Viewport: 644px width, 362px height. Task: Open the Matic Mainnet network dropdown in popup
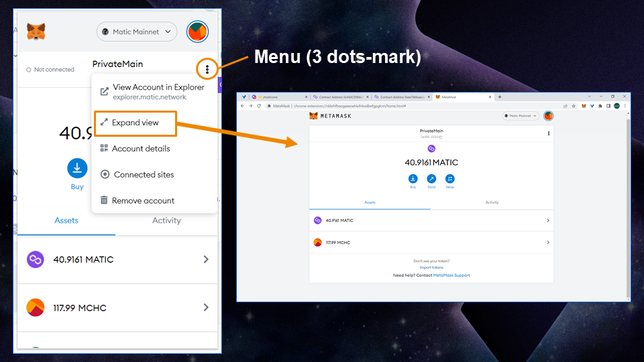point(137,32)
